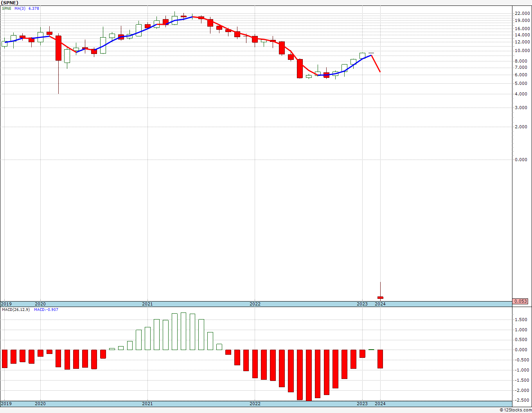This screenshot has height=413, width=532.
Task: Click the red 0.053 last price tag
Action: (x=521, y=301)
